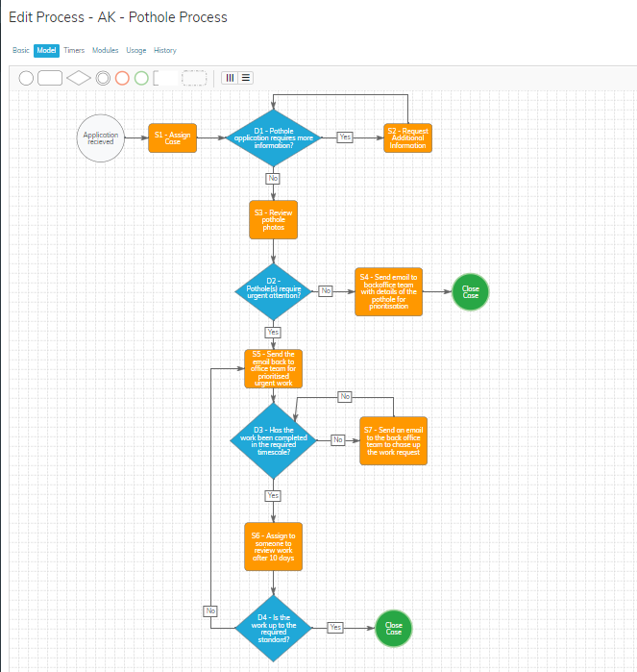Image resolution: width=637 pixels, height=672 pixels.
Task: Select the green circle shape tool
Action: (141, 78)
